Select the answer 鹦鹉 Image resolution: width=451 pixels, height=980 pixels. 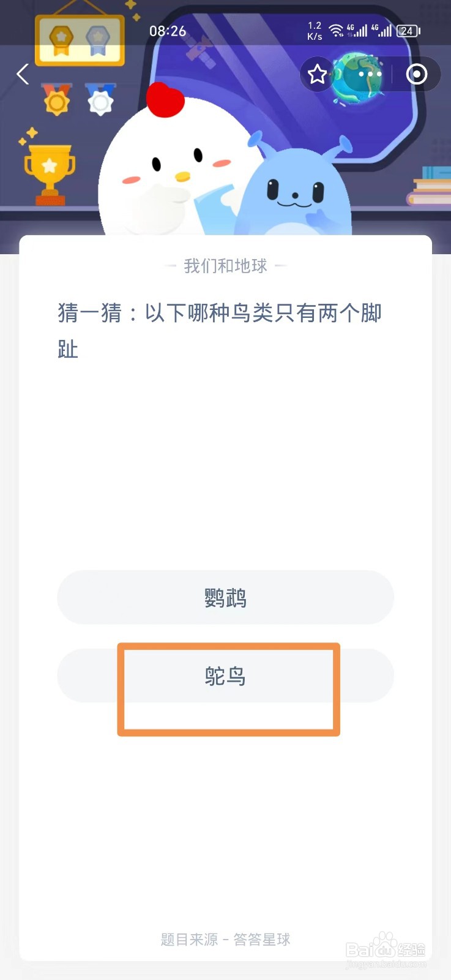click(225, 597)
